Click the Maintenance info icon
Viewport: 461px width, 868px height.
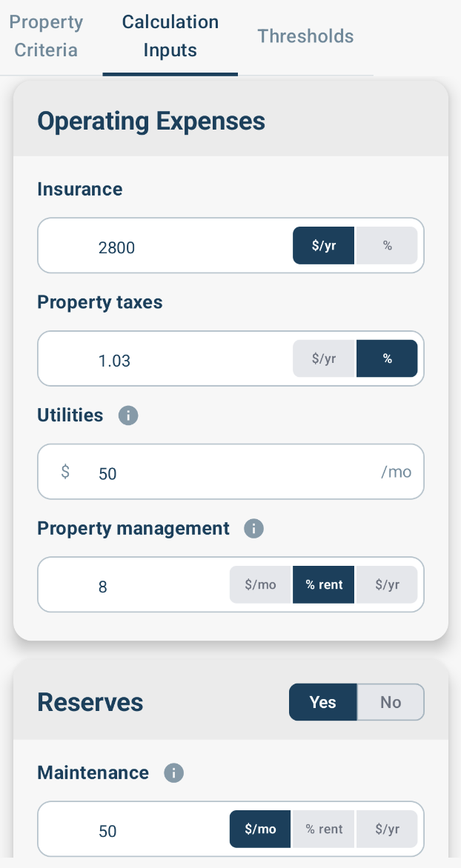(173, 772)
